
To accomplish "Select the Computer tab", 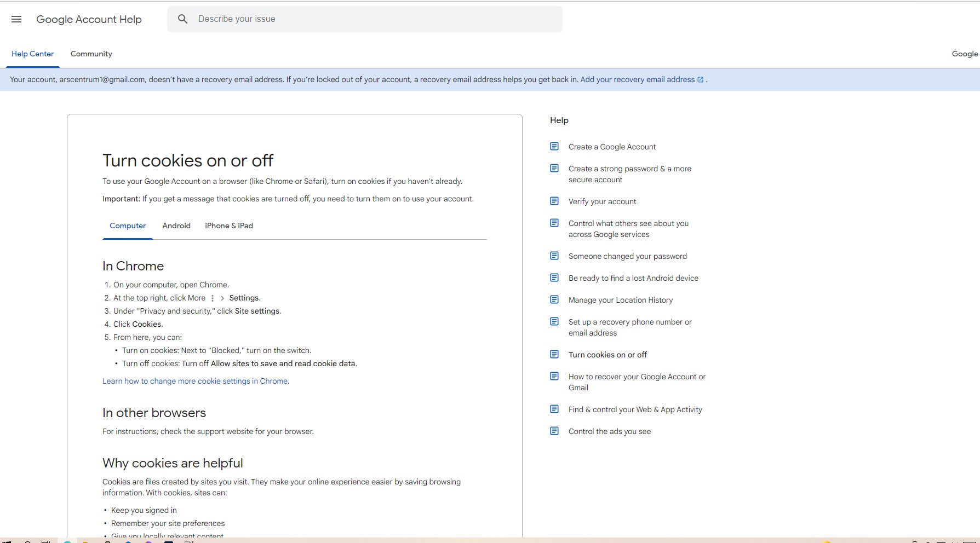I will (x=128, y=226).
